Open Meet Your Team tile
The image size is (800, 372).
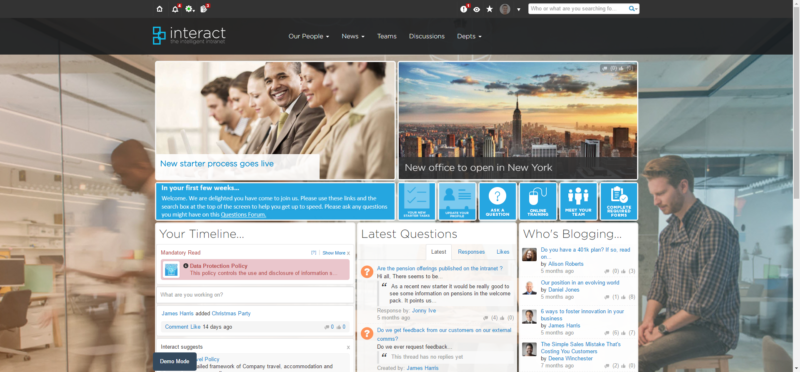coord(578,201)
